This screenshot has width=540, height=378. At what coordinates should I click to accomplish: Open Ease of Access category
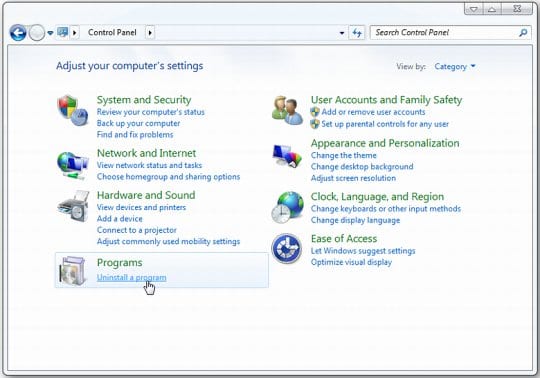pos(344,239)
